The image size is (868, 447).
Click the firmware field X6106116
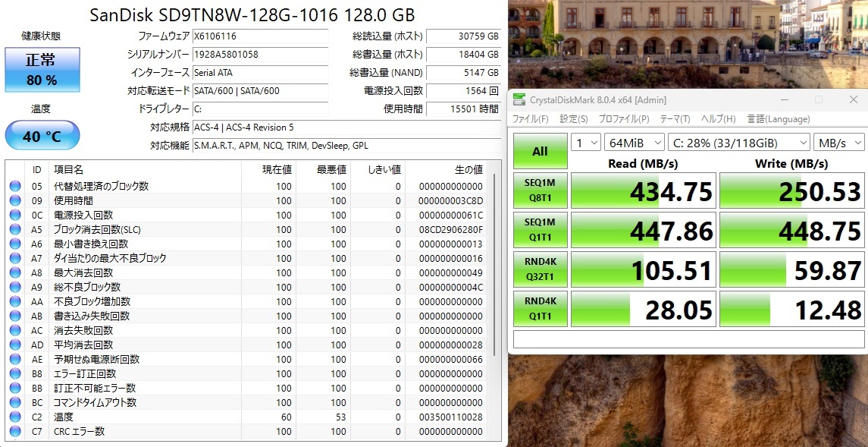260,36
